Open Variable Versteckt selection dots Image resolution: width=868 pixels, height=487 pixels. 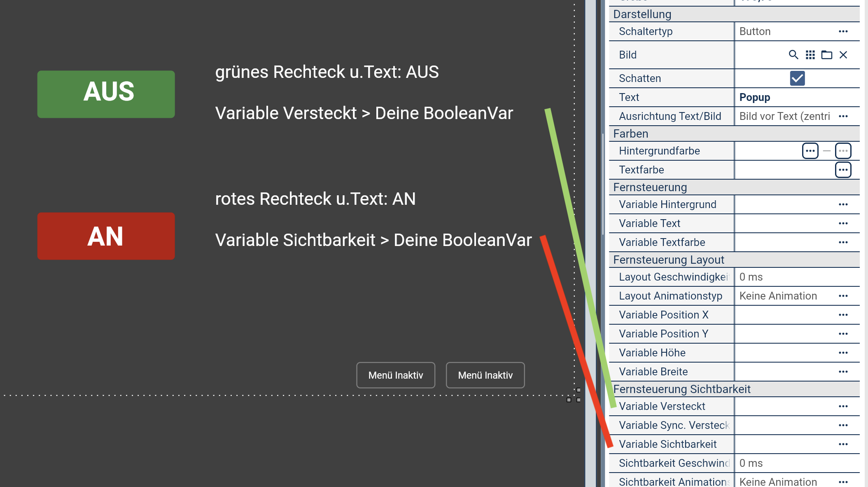click(x=843, y=406)
